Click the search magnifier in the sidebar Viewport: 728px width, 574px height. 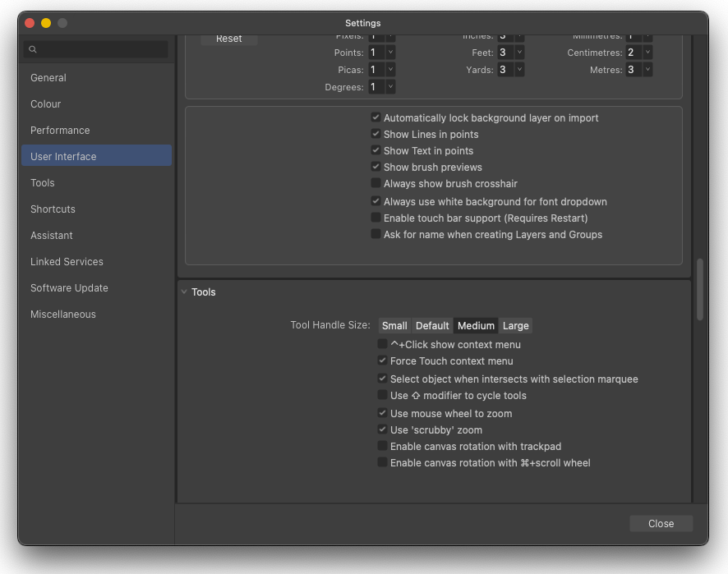34,49
